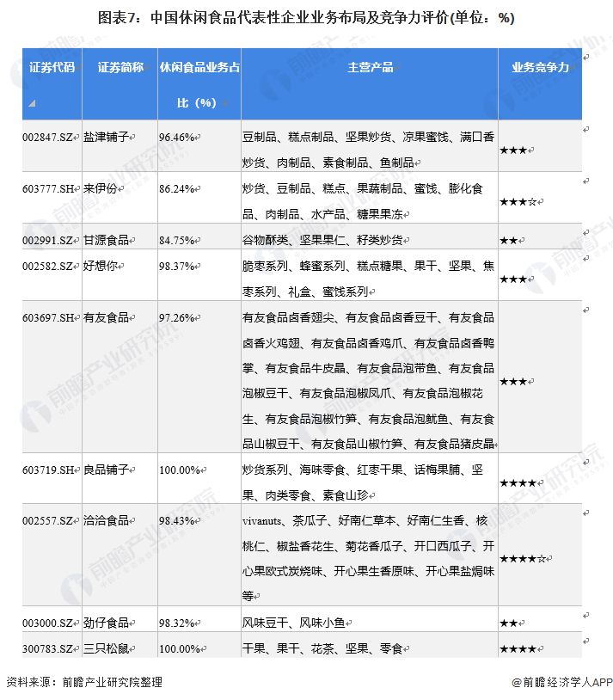Image resolution: width=613 pixels, height=700 pixels.
Task: Click products text starting 脆枣系列、蜂蜜系列
Action: coord(368,279)
